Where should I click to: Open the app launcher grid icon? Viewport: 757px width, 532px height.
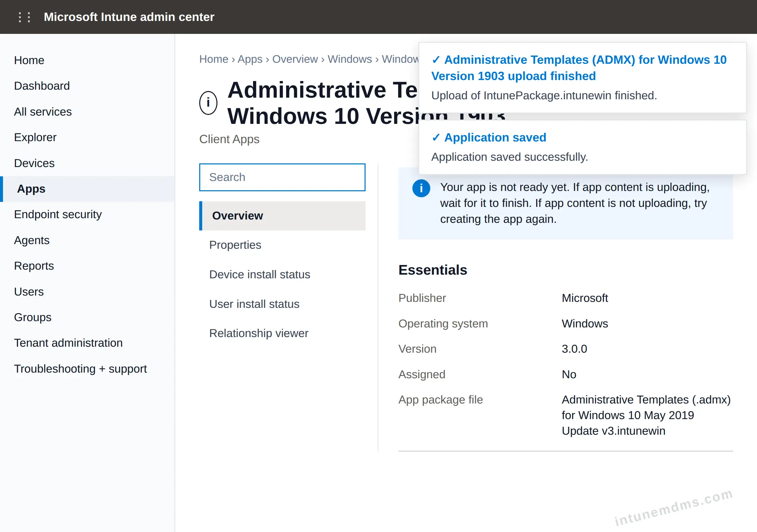tap(25, 17)
